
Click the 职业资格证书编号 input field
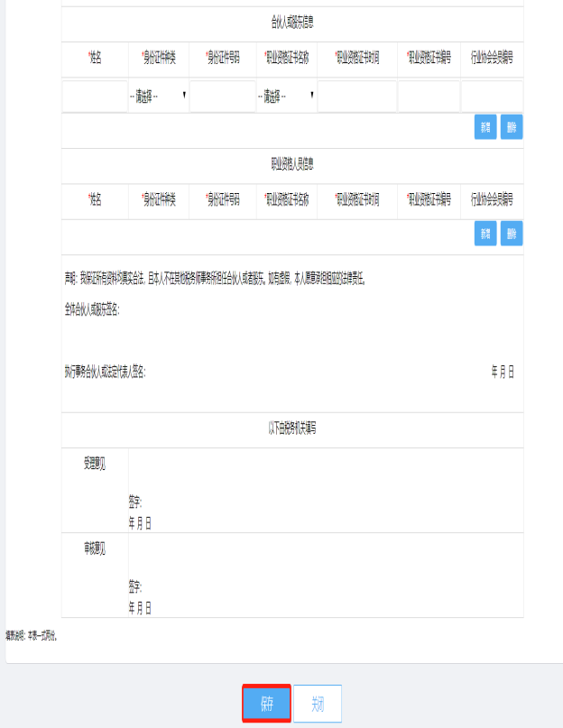tap(429, 97)
